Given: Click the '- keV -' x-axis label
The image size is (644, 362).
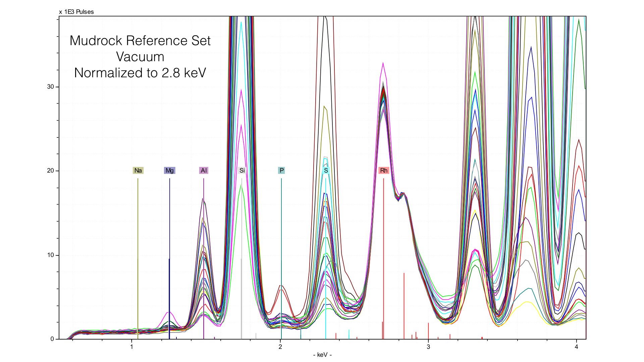Looking at the screenshot, I should (322, 355).
